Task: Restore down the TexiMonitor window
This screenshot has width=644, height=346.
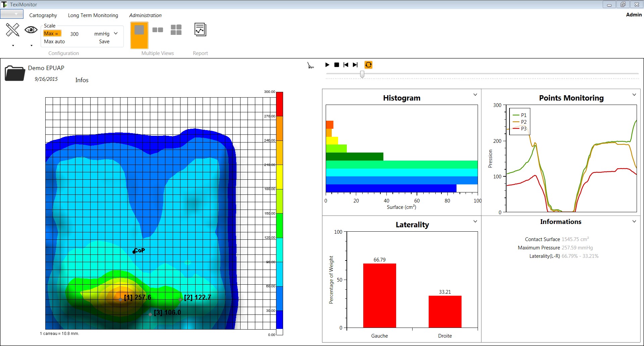Action: click(x=623, y=4)
